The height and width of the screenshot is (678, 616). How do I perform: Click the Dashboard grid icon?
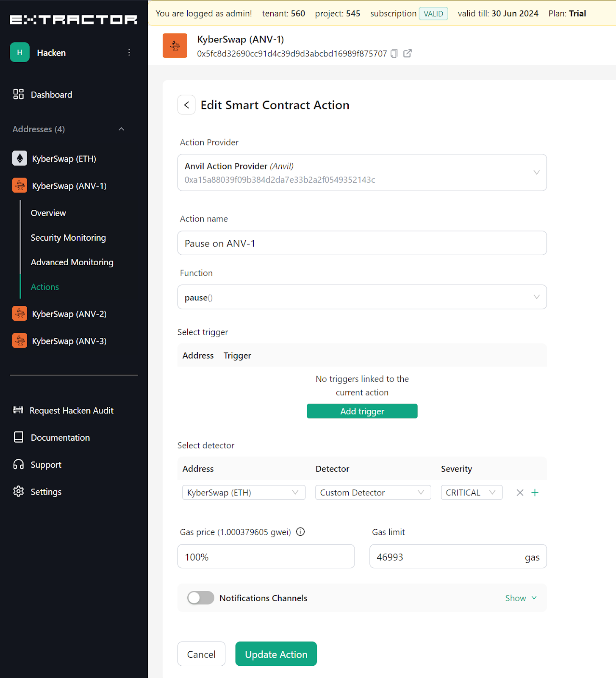pyautogui.click(x=18, y=94)
